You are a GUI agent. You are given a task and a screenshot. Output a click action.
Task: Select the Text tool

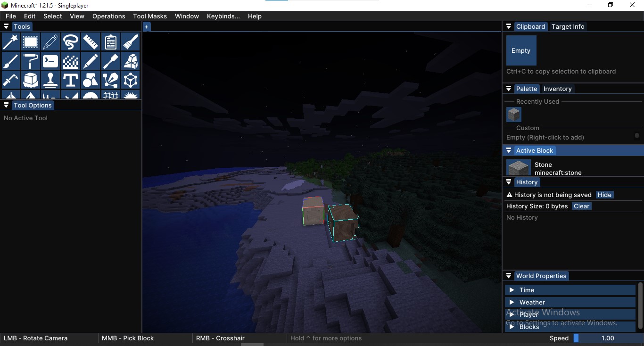[x=71, y=80]
